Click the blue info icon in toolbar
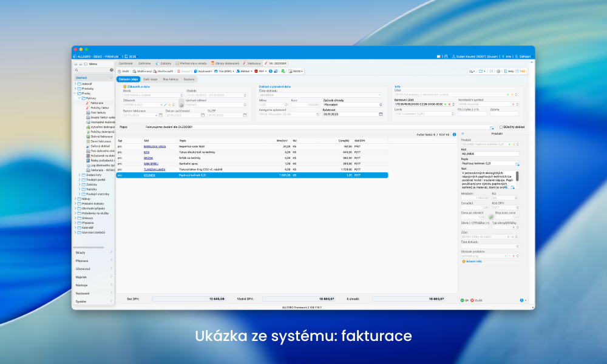Screen dimensions: 607x364 coord(271,71)
